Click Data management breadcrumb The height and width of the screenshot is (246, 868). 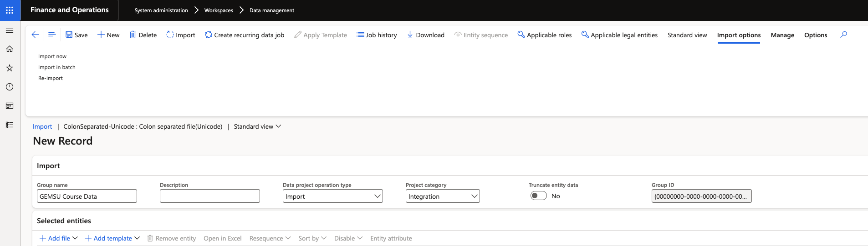tap(272, 10)
